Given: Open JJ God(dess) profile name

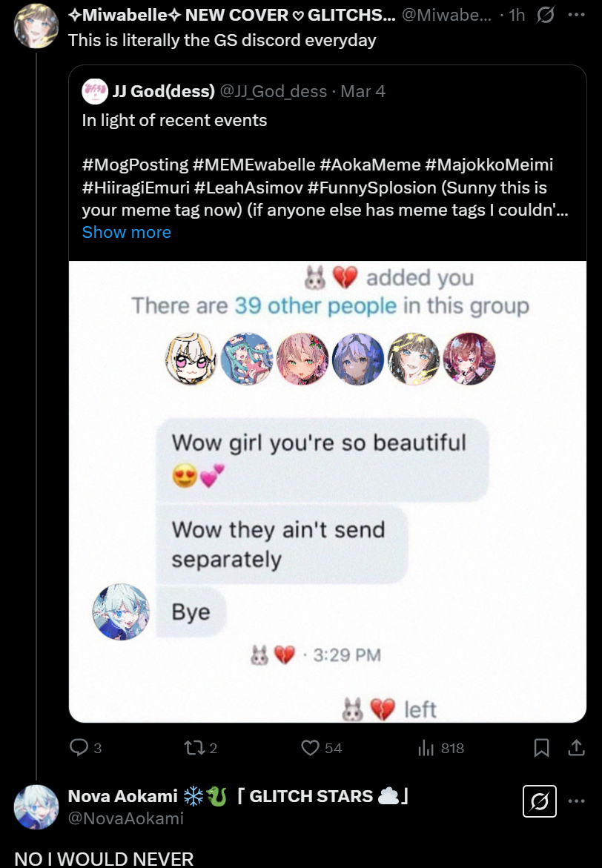Looking at the screenshot, I should [163, 91].
